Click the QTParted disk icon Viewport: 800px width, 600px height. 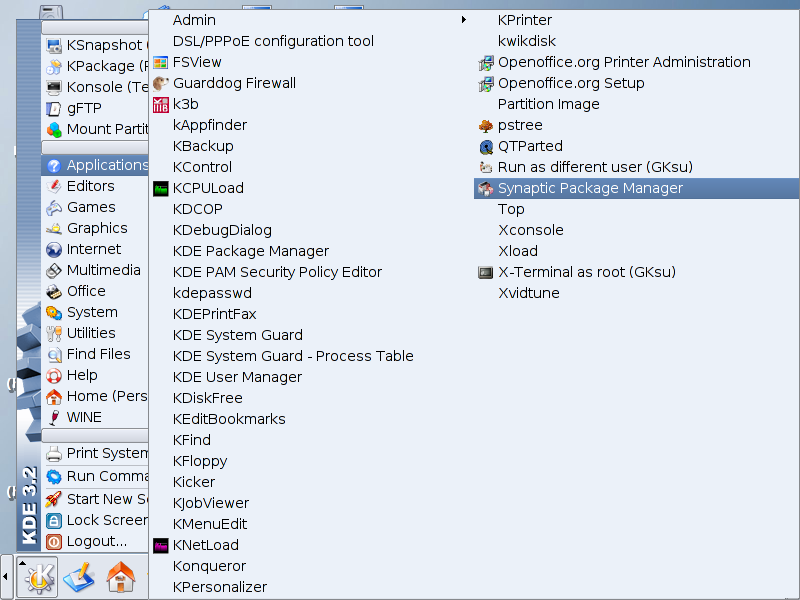point(486,146)
